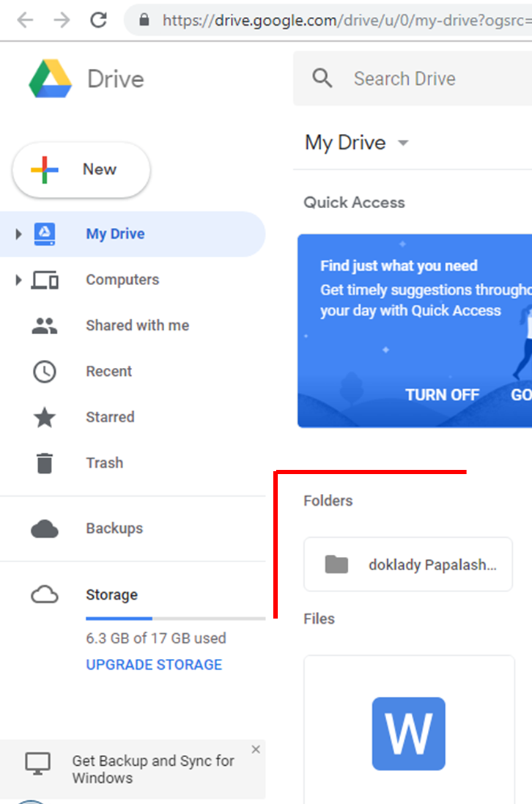Click the Recent clock icon
Image resolution: width=532 pixels, height=804 pixels.
coord(45,372)
